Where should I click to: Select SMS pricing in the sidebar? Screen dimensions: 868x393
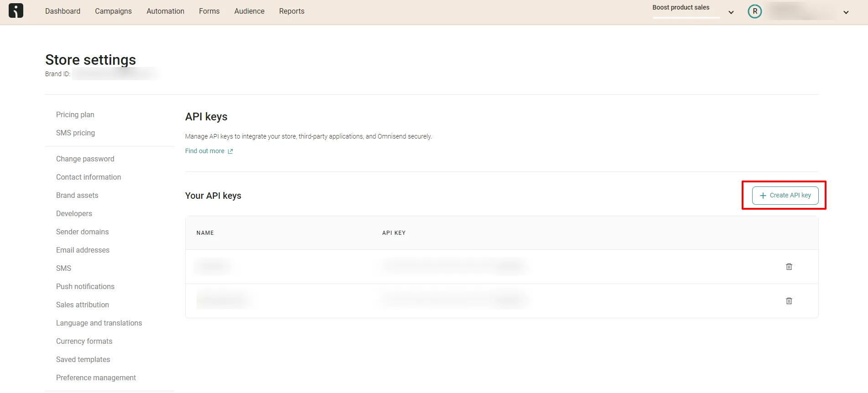(x=75, y=133)
